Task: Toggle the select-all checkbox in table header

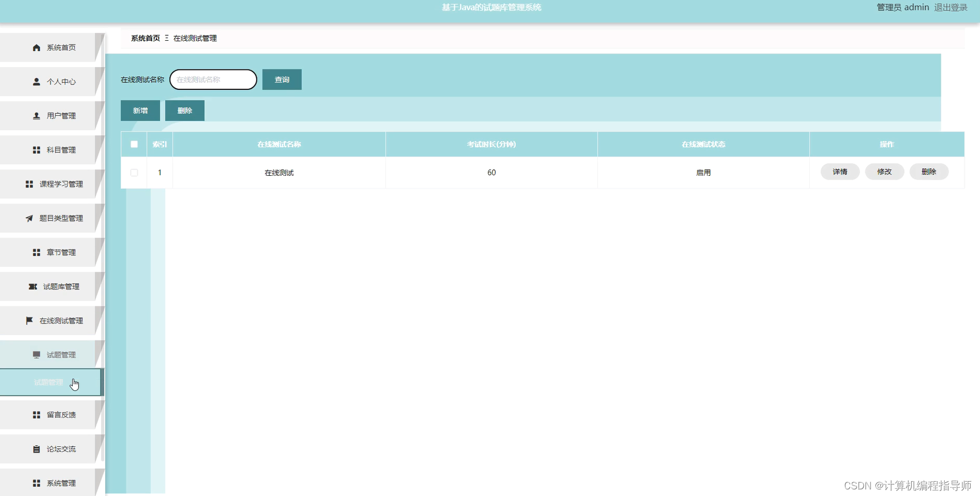Action: click(134, 144)
